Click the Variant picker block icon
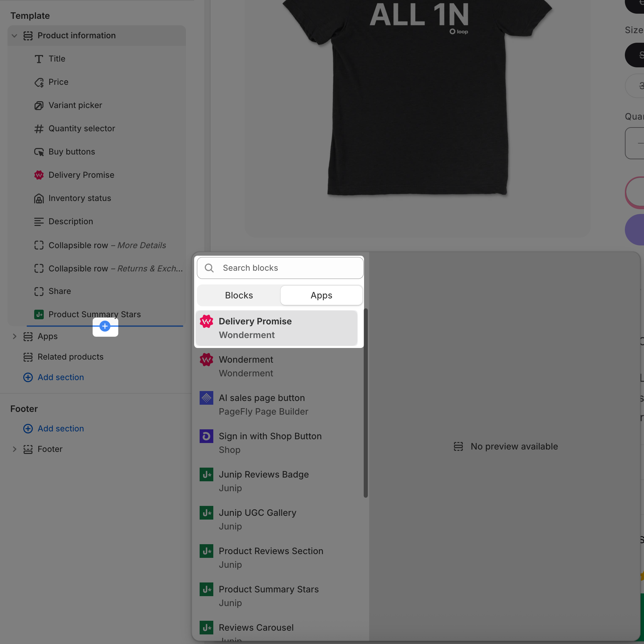The height and width of the screenshot is (644, 644). [39, 105]
